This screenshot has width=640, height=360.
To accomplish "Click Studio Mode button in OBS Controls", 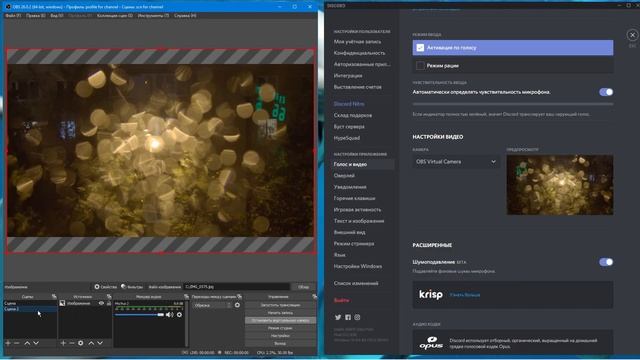I will [x=280, y=328].
